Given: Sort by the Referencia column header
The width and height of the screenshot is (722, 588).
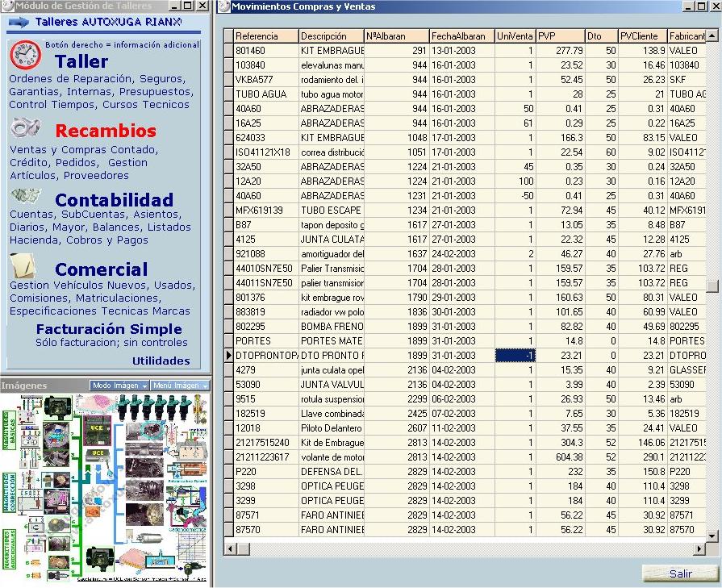Looking at the screenshot, I should 266,36.
